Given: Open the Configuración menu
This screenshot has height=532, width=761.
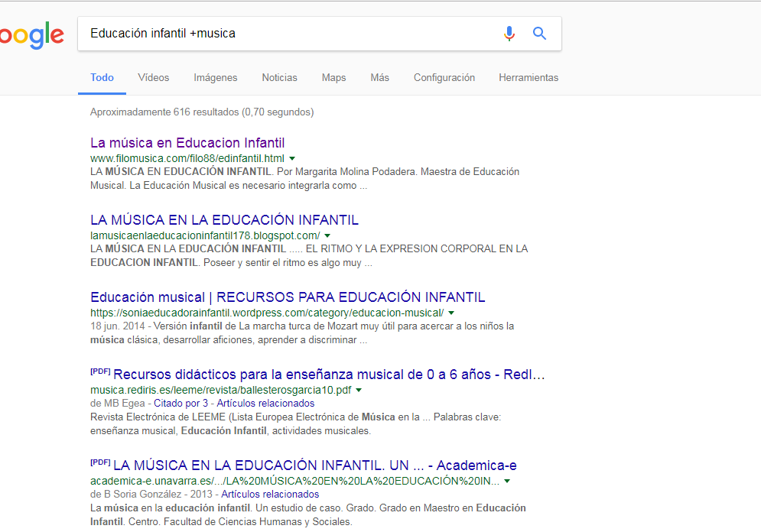Looking at the screenshot, I should (444, 78).
